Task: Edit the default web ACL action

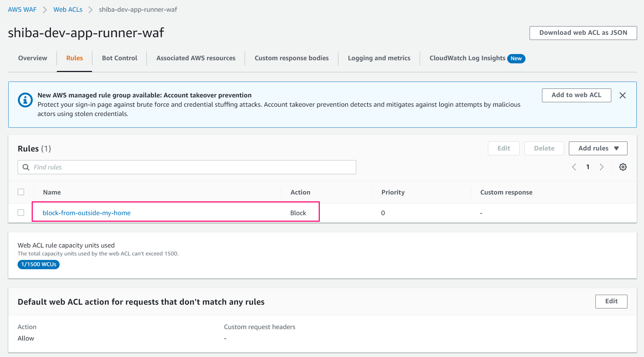Action: [611, 301]
